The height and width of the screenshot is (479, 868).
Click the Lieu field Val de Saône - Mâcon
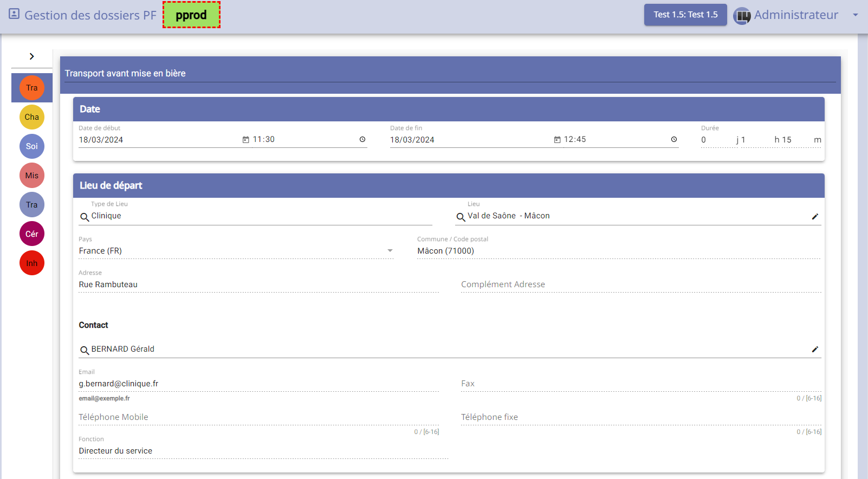(638, 216)
